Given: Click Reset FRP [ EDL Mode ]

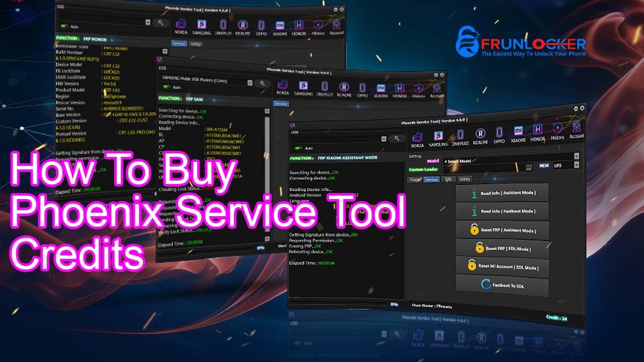Looking at the screenshot, I should pos(502,248).
